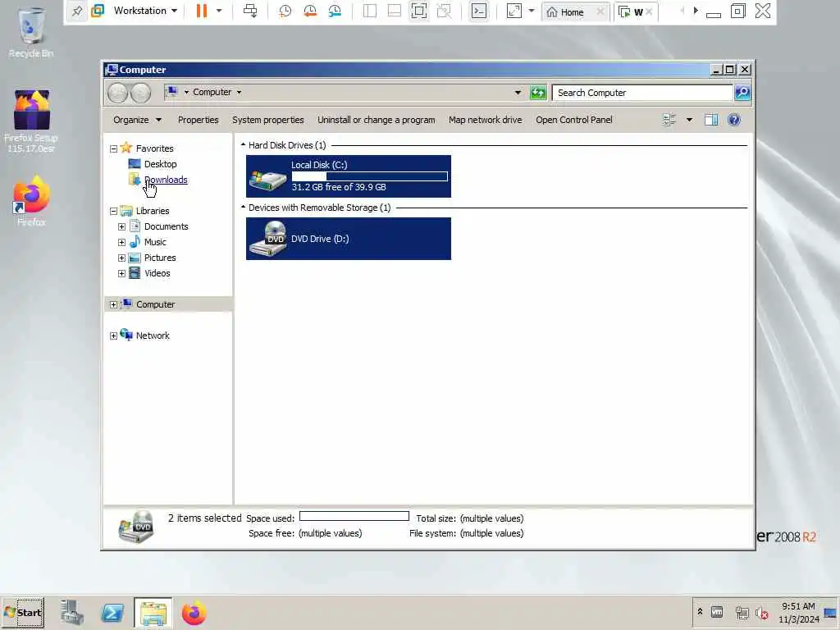The height and width of the screenshot is (630, 840).
Task: Expand the Music library node
Action: pos(121,243)
